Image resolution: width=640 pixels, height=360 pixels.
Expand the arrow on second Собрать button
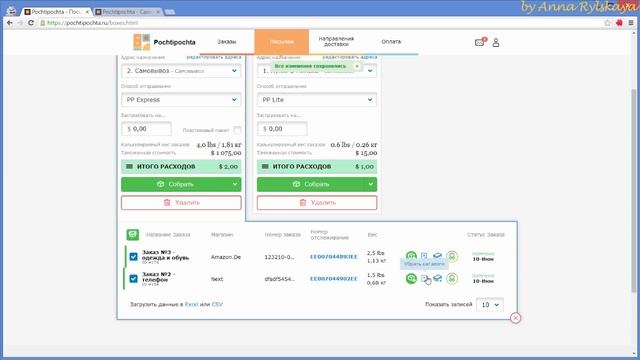click(370, 184)
